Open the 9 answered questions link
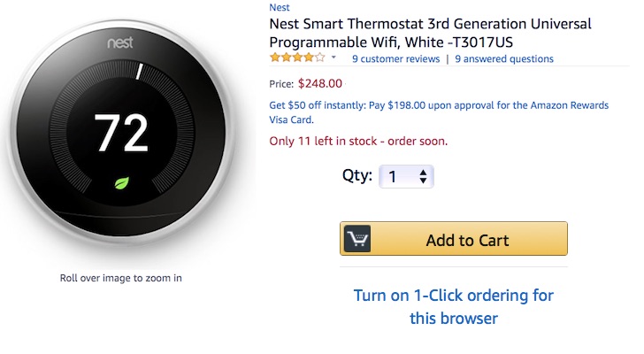Screen dimensions: 644x354 pos(503,59)
